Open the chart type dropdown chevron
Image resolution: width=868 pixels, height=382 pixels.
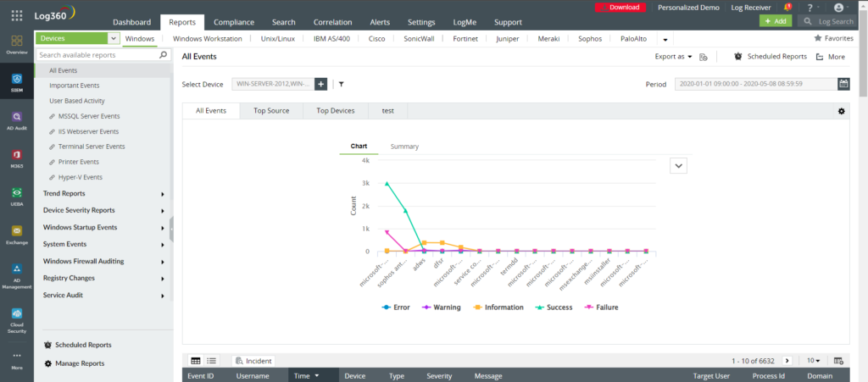click(678, 165)
